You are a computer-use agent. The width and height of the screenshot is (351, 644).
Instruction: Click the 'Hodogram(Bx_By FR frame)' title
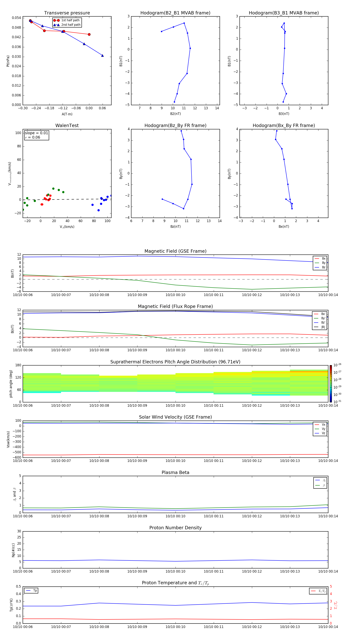click(284, 125)
